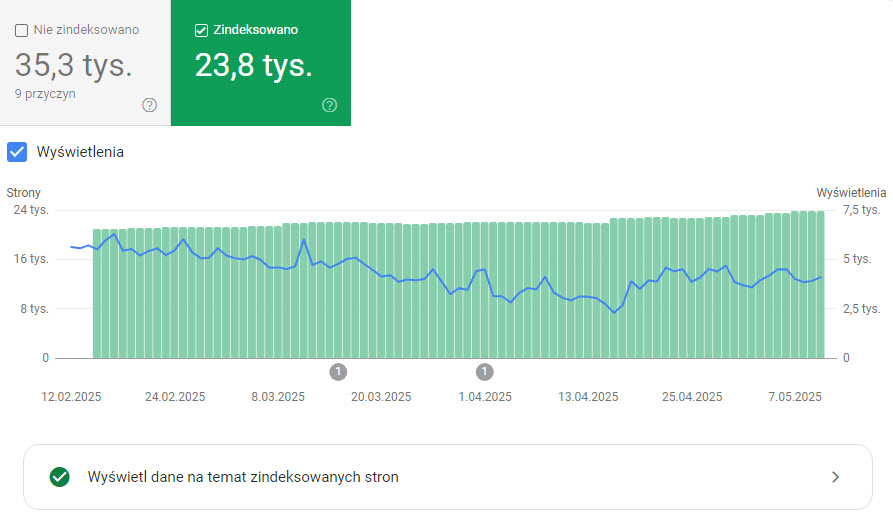Click help icon on Nie zindeksowano card
893x519 pixels.
click(150, 105)
